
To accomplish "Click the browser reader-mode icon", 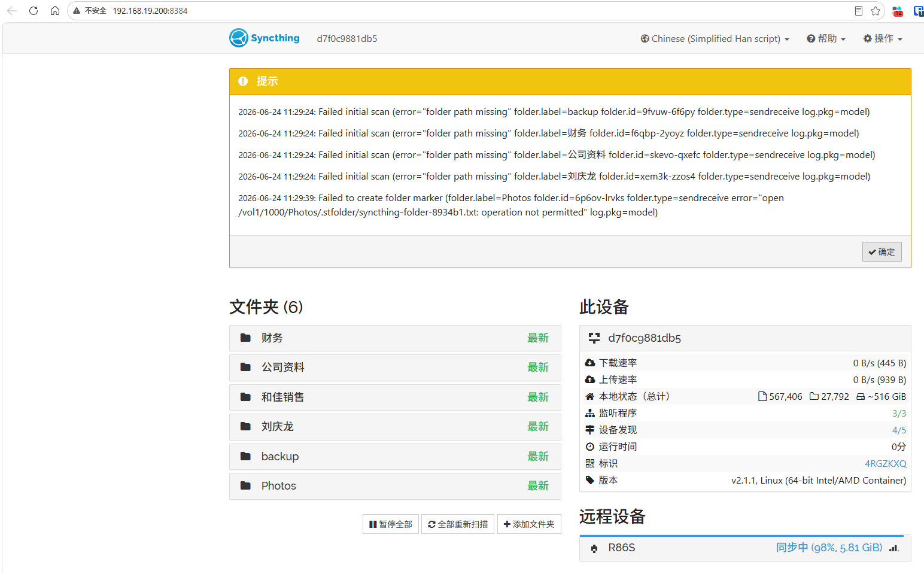I will point(859,11).
